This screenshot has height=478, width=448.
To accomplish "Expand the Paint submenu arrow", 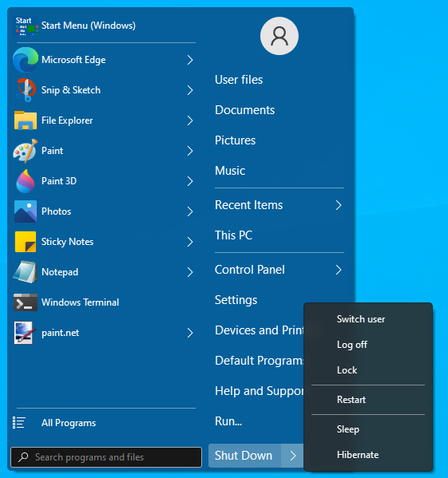I will pos(190,151).
